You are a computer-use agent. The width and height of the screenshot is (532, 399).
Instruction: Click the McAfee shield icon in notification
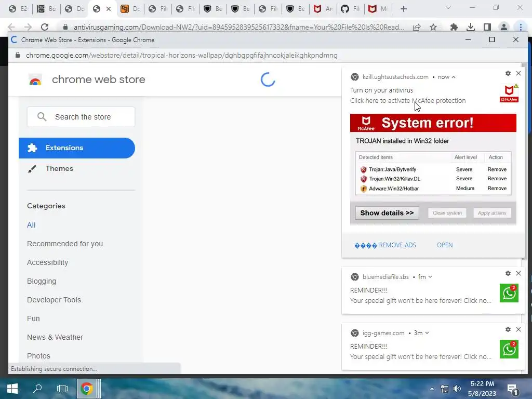509,93
